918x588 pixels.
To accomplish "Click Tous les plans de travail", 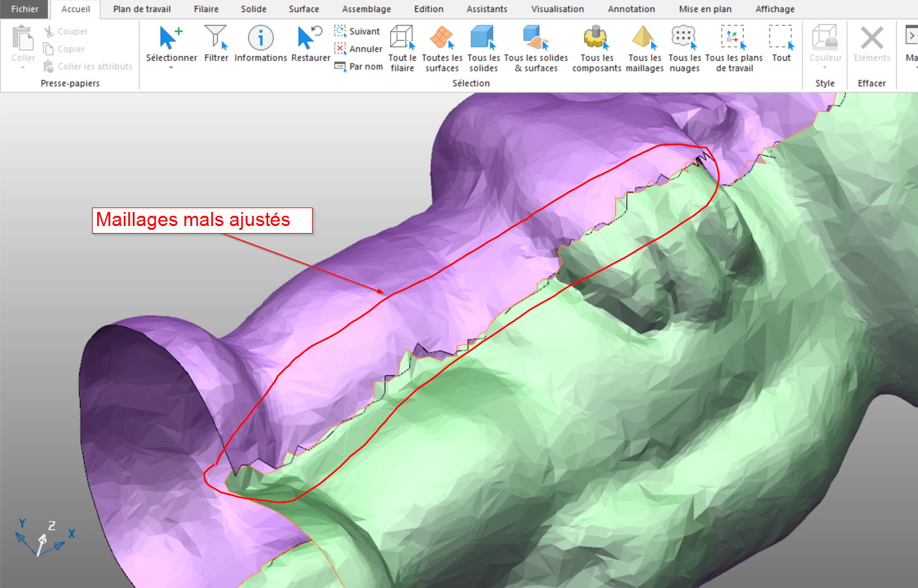I will (x=734, y=38).
